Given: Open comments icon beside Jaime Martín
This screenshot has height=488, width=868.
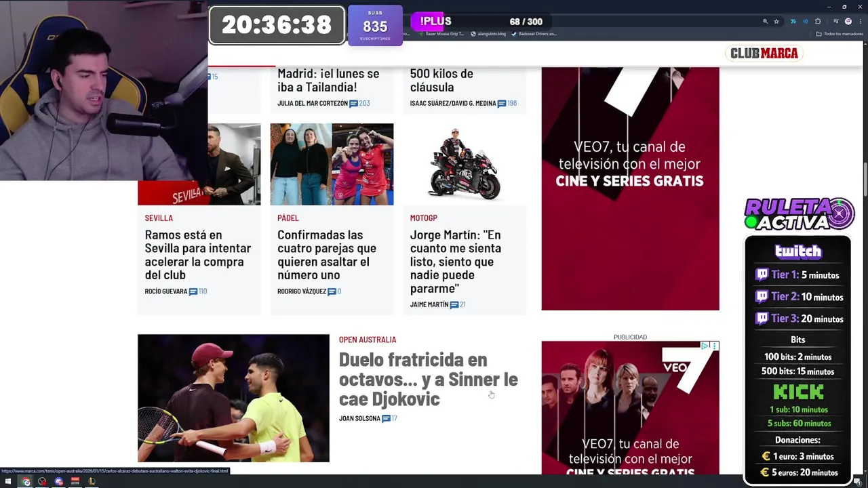Looking at the screenshot, I should 454,305.
